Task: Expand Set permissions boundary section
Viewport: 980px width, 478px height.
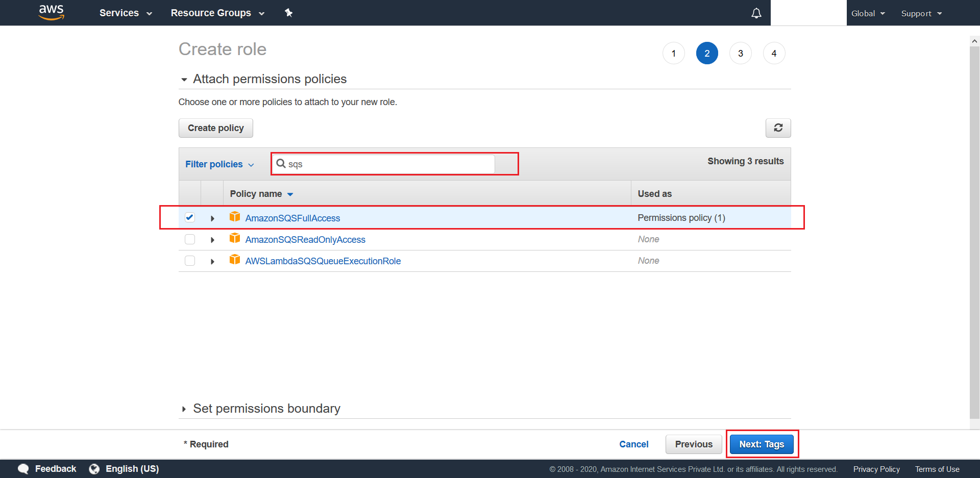Action: tap(184, 409)
